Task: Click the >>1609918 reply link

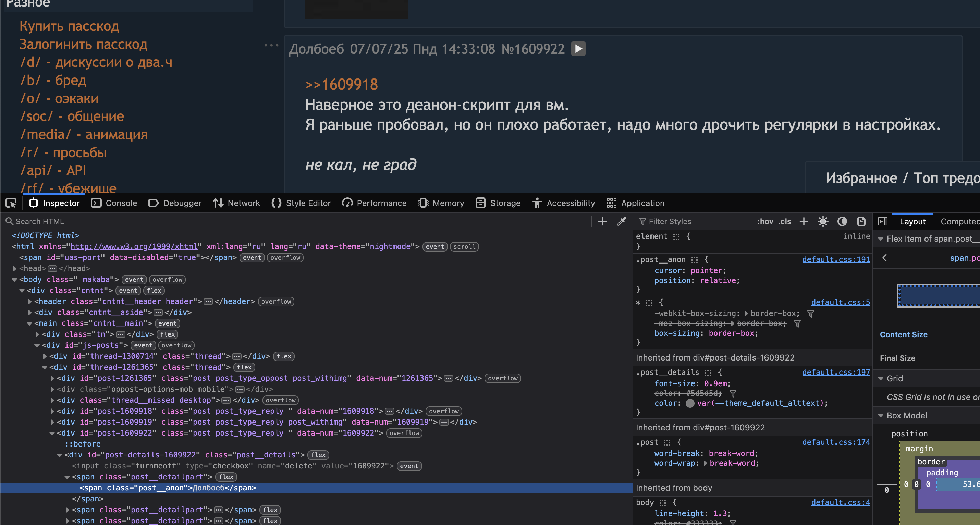Action: point(341,84)
